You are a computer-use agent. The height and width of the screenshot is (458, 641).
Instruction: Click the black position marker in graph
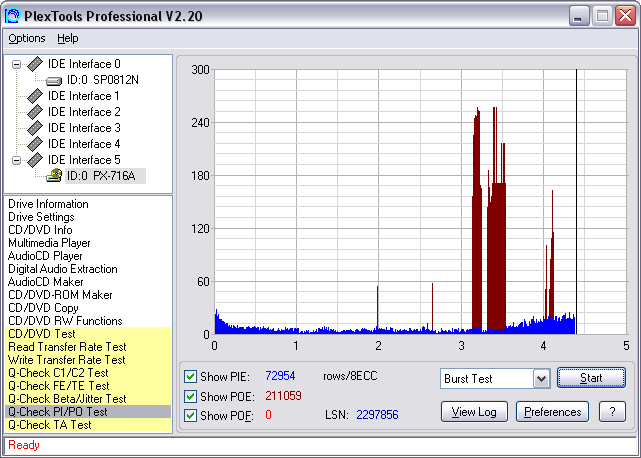[576, 202]
